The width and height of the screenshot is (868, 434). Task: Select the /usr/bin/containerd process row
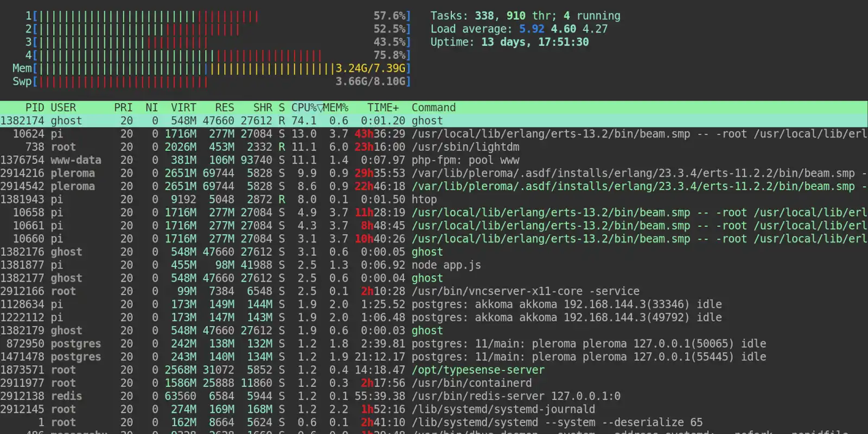(x=434, y=383)
